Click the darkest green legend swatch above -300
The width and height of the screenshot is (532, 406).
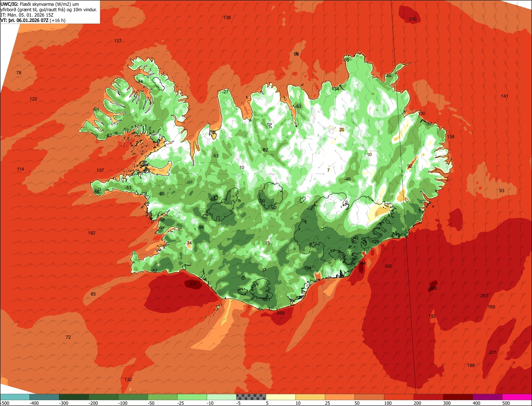[x=74, y=397]
